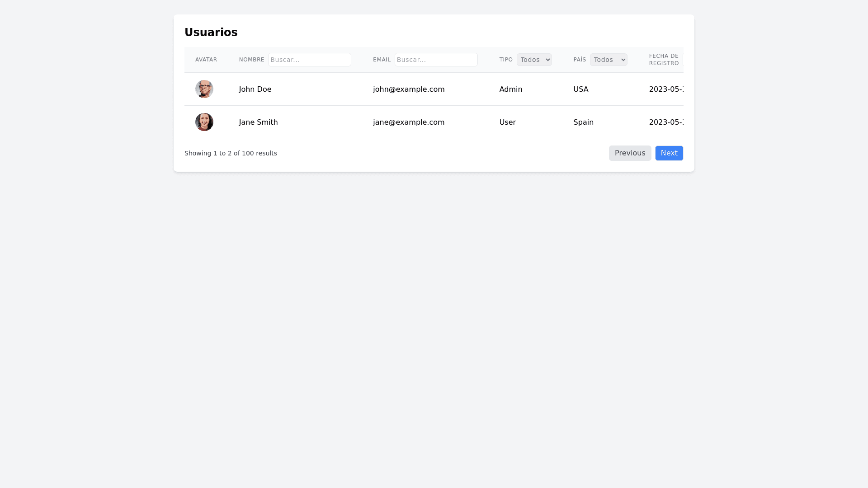Click the Usuarios page heading
868x488 pixels.
click(211, 33)
